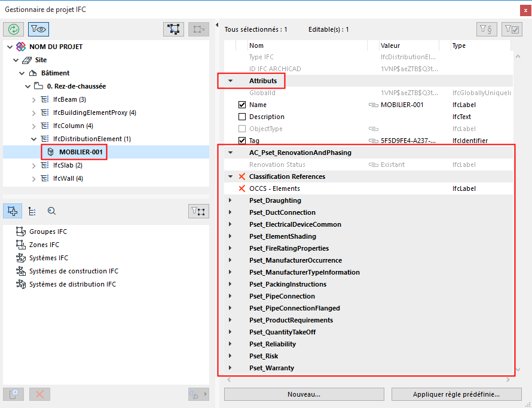The width and height of the screenshot is (532, 408).
Task: Select the assignments view icon
Action: click(13, 211)
